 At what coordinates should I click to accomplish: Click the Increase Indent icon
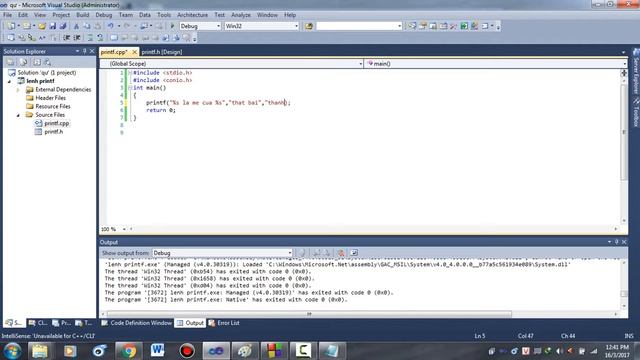(77, 38)
